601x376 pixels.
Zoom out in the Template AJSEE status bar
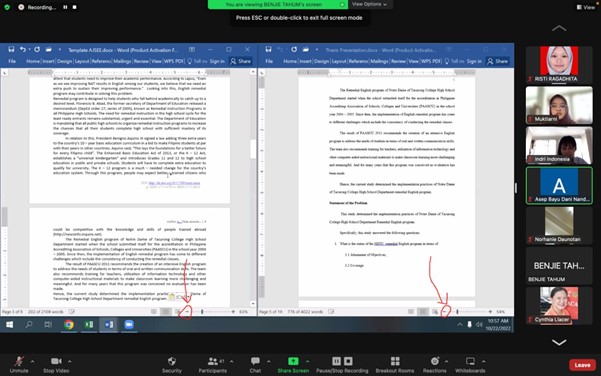click(x=187, y=312)
